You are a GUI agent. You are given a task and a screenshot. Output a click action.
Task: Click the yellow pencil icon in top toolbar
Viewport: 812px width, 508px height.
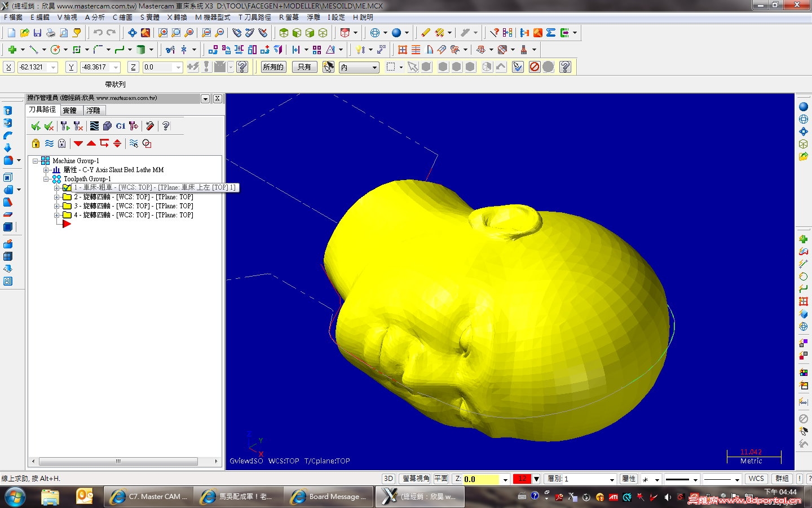point(426,33)
